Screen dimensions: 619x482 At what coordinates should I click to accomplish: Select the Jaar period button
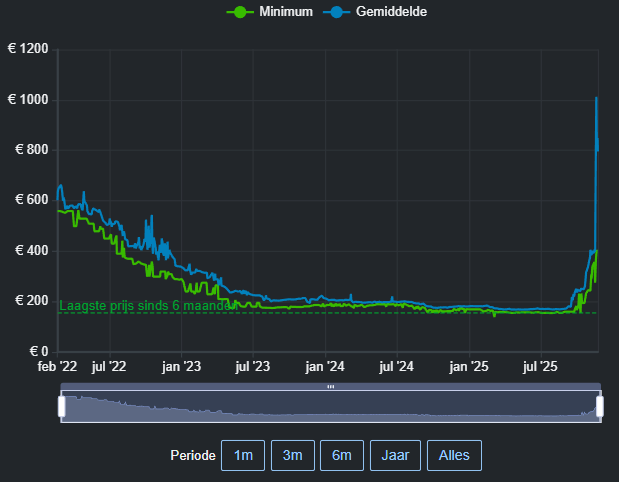click(395, 456)
